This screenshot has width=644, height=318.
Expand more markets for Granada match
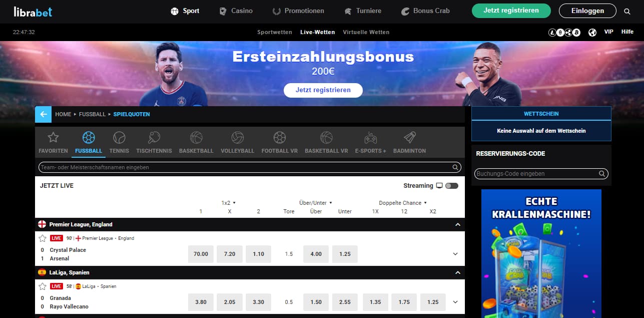coord(455,302)
